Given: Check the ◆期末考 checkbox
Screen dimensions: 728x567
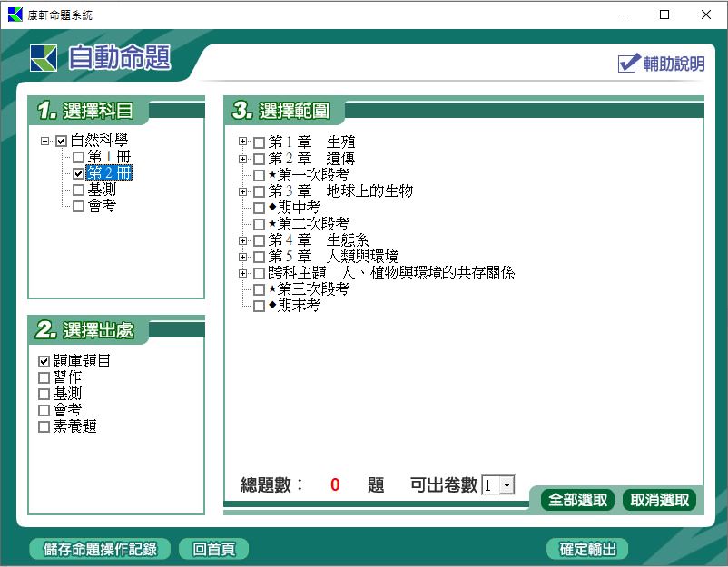Looking at the screenshot, I should click(x=260, y=306).
